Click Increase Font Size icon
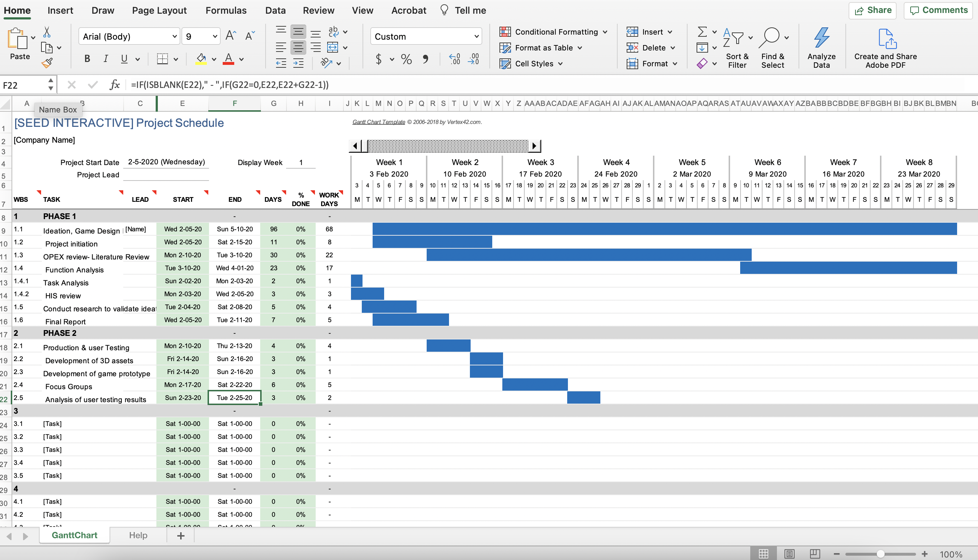The height and width of the screenshot is (560, 978). click(231, 36)
